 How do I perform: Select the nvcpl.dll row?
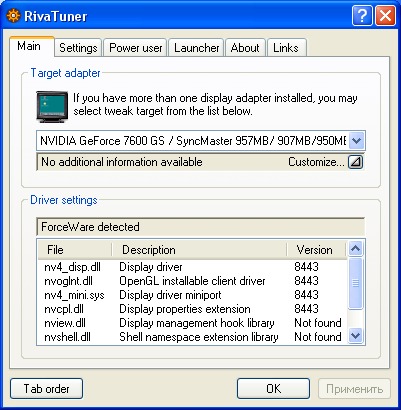click(192, 309)
